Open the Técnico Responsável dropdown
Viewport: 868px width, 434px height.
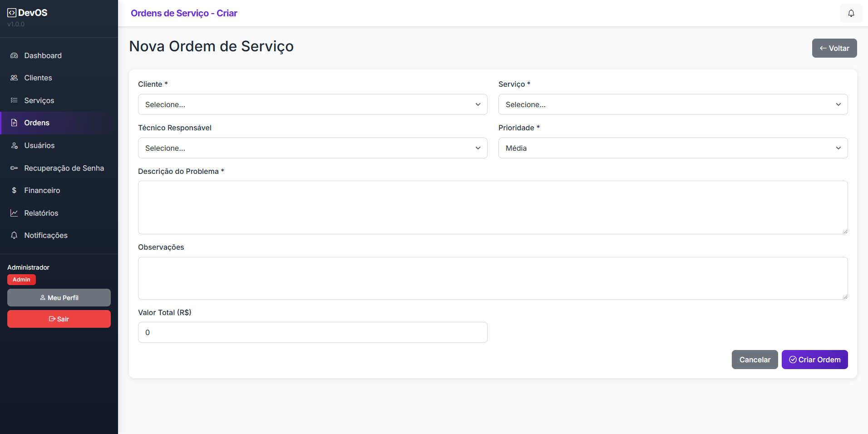(312, 148)
